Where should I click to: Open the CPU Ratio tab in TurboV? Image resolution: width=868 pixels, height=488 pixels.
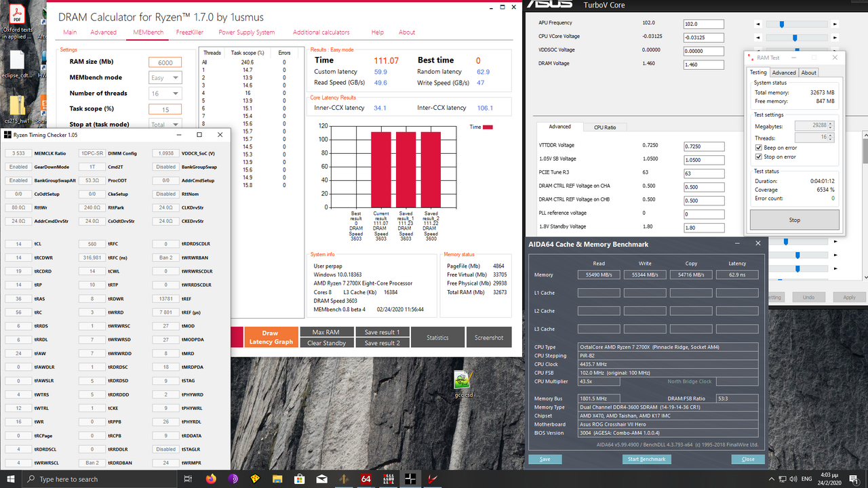pos(605,127)
